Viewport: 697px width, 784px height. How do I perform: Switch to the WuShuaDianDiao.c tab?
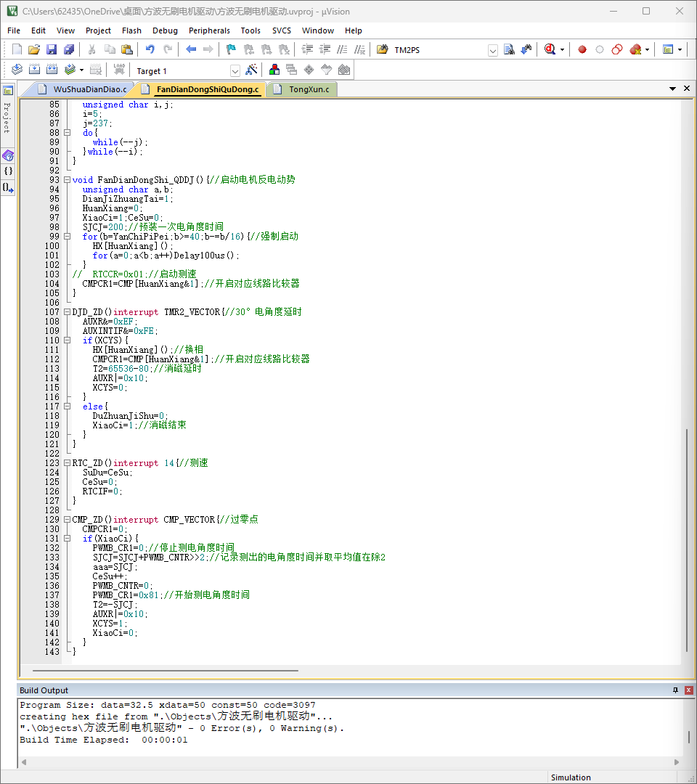point(83,89)
